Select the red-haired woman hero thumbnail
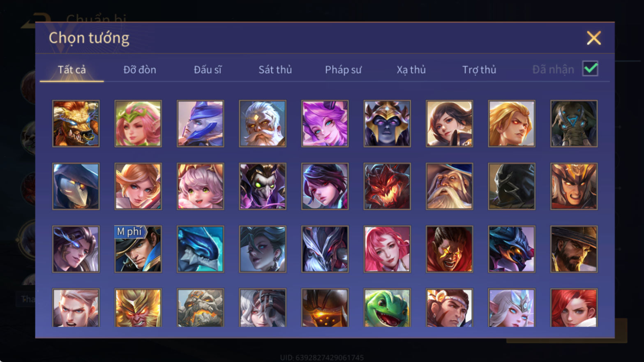Screen dimensions: 644x362 pyautogui.click(x=574, y=308)
